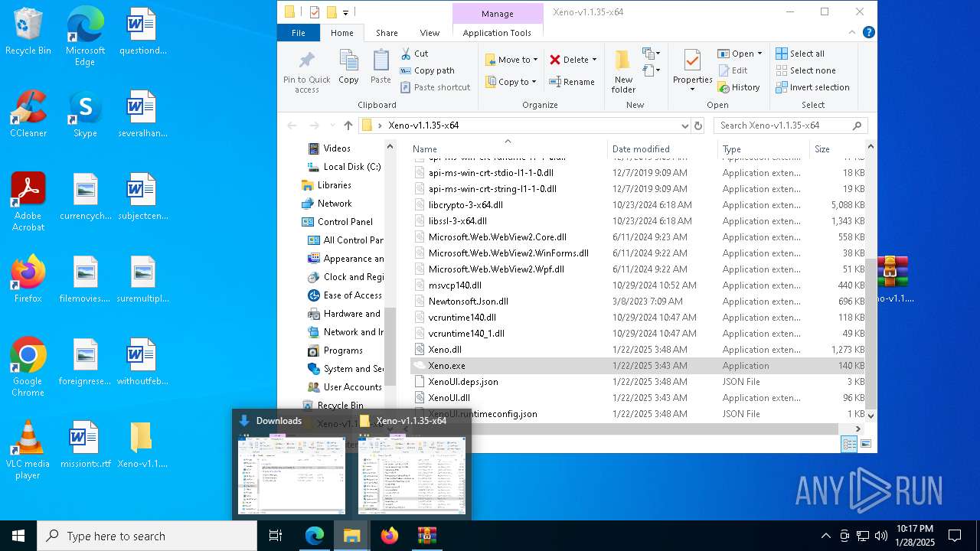This screenshot has height=551, width=980.
Task: Switch to large icons view button
Action: pos(866,444)
